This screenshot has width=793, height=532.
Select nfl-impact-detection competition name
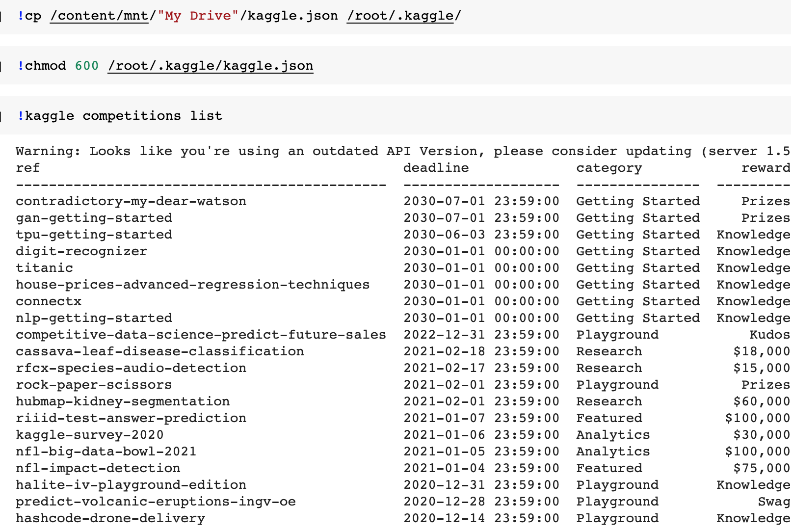[x=98, y=468]
